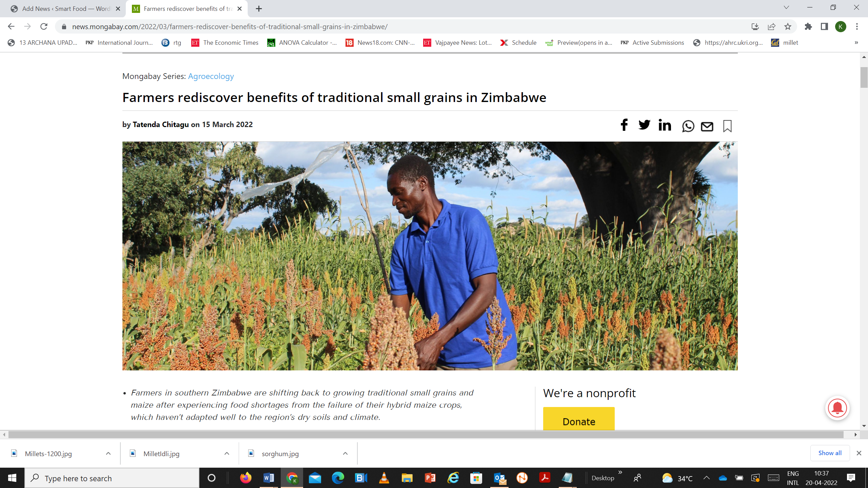Viewport: 868px width, 488px height.
Task: Open red notification bell button
Action: pos(837,408)
